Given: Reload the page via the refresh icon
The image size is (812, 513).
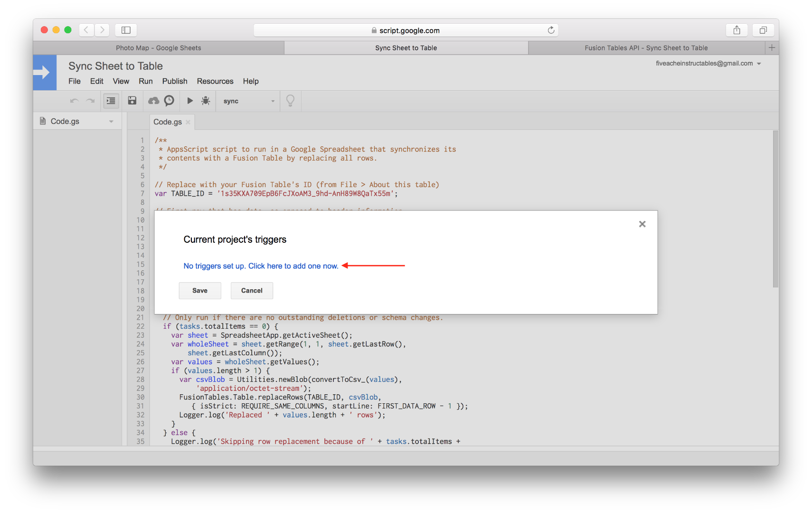Looking at the screenshot, I should (551, 30).
